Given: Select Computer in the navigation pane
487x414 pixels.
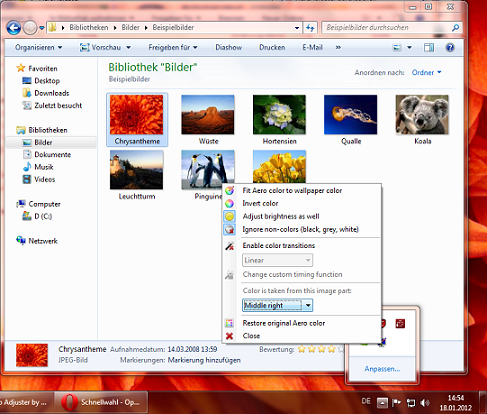Looking at the screenshot, I should [x=38, y=204].
